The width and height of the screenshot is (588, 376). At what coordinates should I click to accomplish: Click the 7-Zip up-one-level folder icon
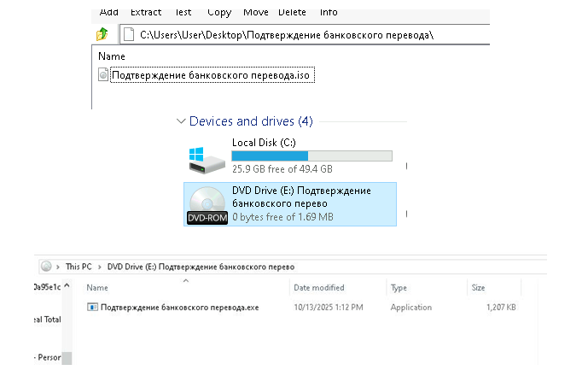102,34
